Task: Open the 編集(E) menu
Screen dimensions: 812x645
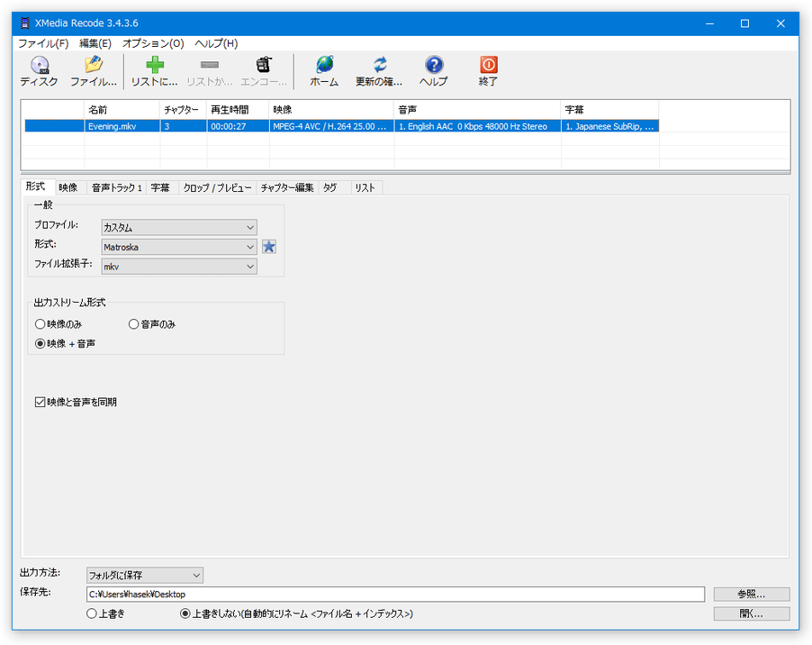Action: pyautogui.click(x=95, y=43)
